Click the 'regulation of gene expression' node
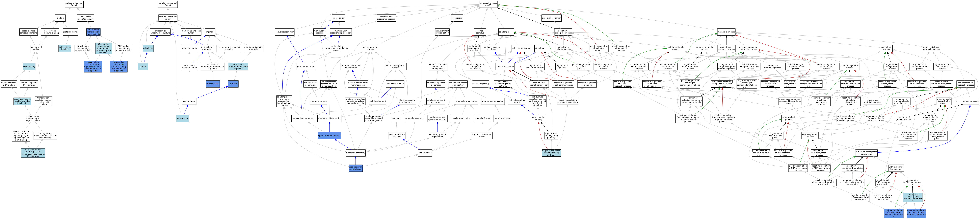 [904, 118]
